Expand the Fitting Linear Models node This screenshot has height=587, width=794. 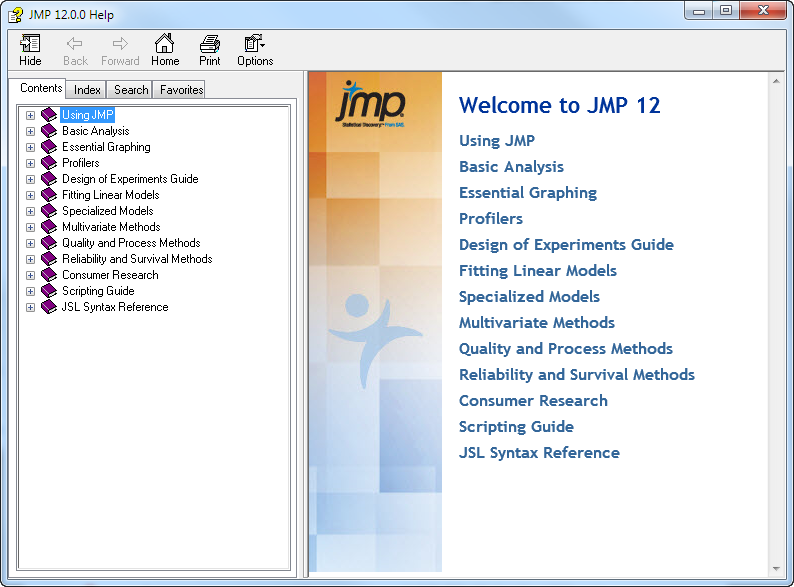click(30, 195)
